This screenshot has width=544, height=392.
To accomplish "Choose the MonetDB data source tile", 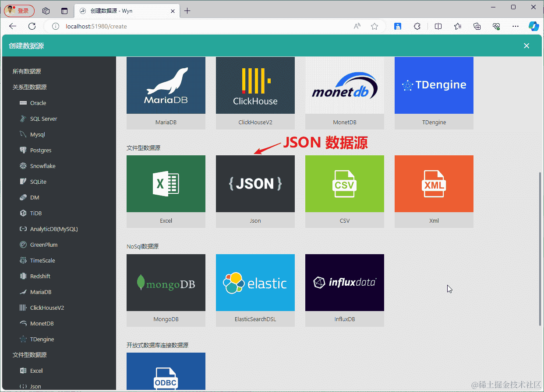I will [344, 93].
